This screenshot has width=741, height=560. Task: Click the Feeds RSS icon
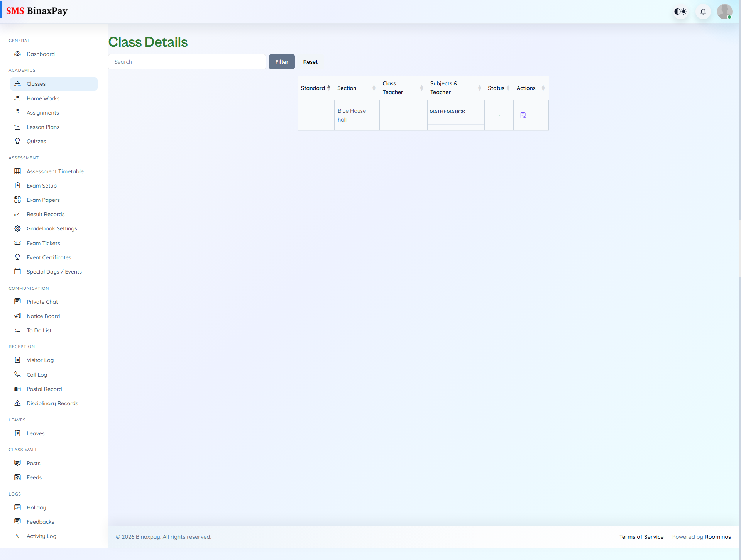(x=18, y=477)
